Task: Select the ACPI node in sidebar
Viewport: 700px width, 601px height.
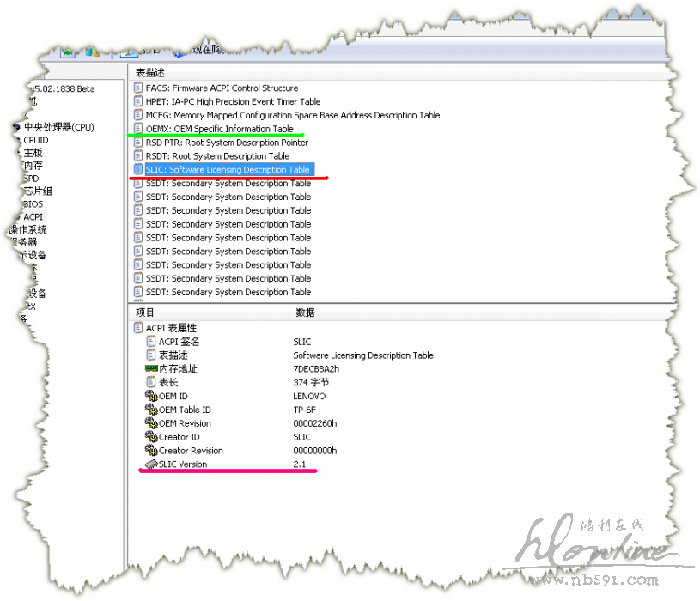Action: [33, 217]
